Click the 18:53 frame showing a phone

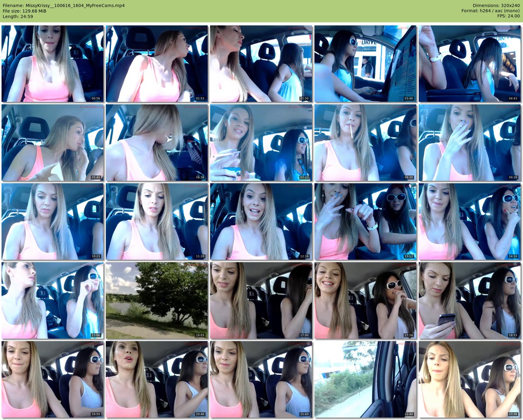pos(469,300)
